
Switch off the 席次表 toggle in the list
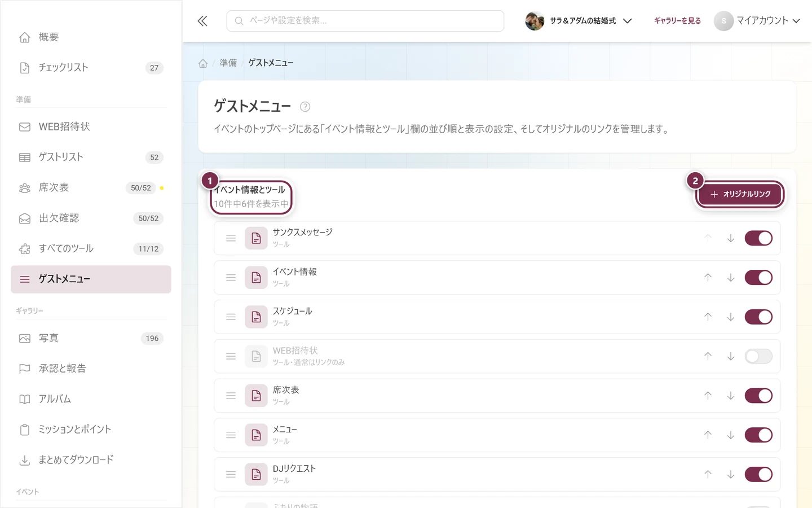(758, 396)
